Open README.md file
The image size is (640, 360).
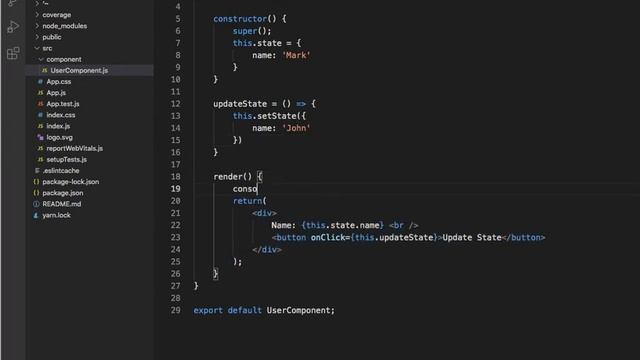[x=62, y=204]
